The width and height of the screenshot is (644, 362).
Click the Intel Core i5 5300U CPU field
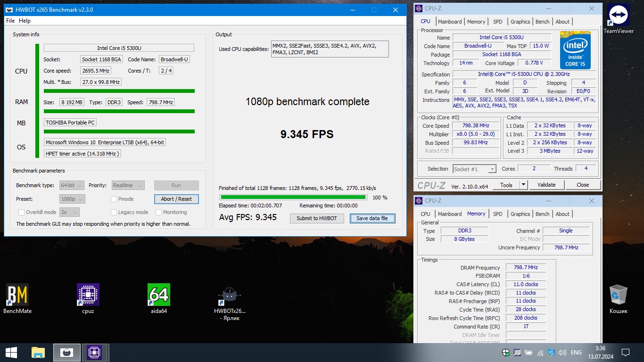[x=119, y=48]
